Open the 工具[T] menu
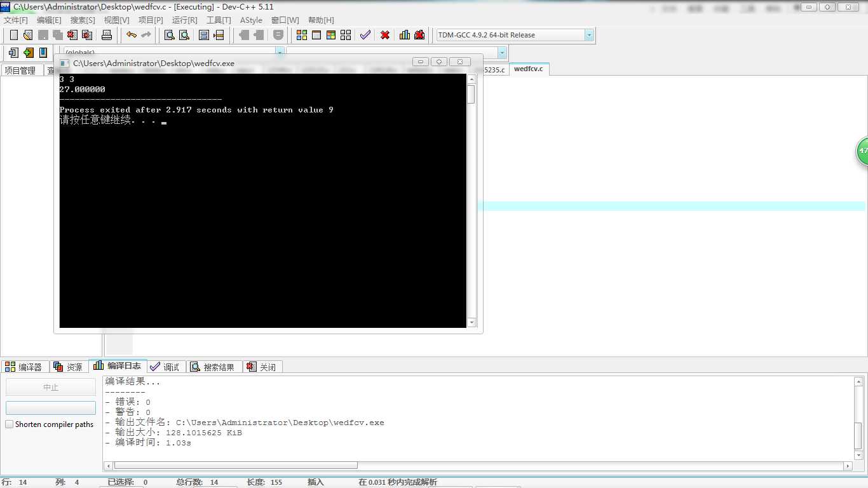 pyautogui.click(x=219, y=20)
